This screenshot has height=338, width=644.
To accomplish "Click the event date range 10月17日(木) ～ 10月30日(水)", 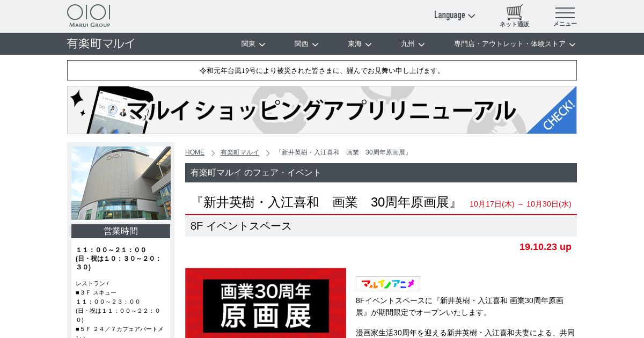I will point(521,204).
